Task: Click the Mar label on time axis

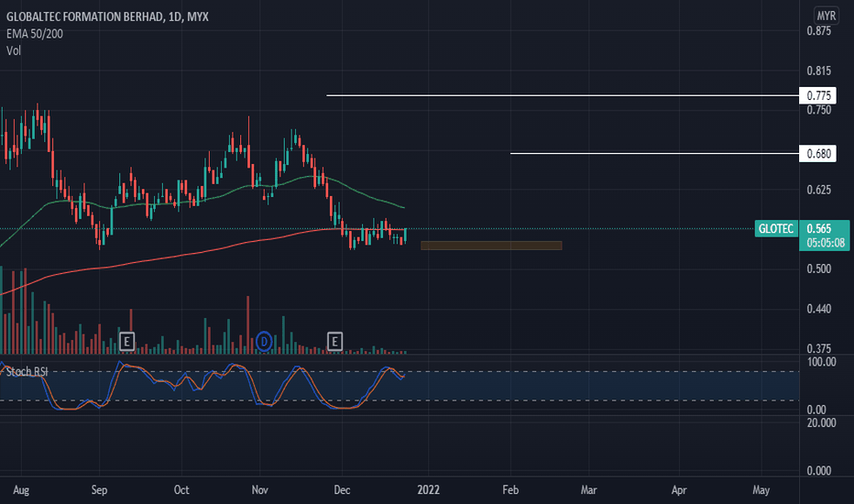Action: [589, 490]
